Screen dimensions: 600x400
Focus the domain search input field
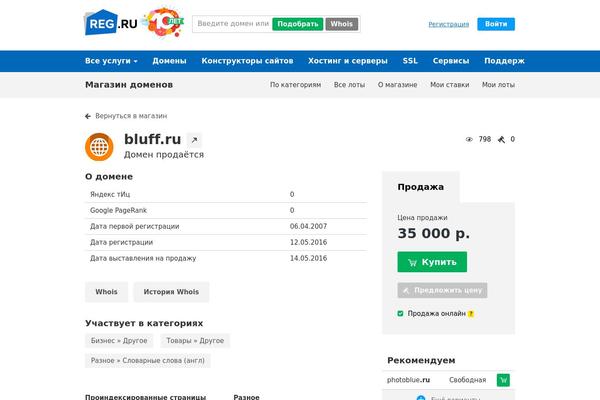click(x=233, y=24)
